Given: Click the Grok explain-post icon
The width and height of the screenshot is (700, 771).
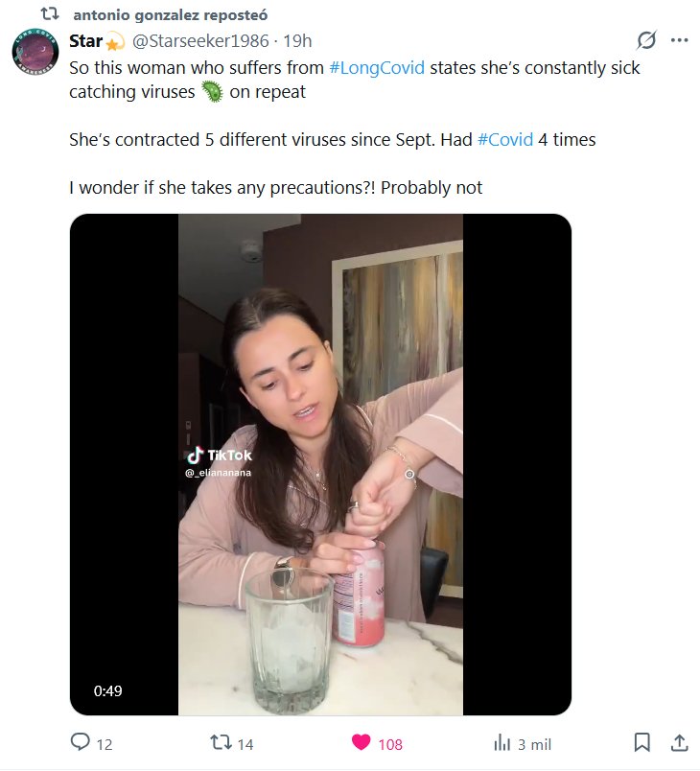Looking at the screenshot, I should tap(646, 40).
